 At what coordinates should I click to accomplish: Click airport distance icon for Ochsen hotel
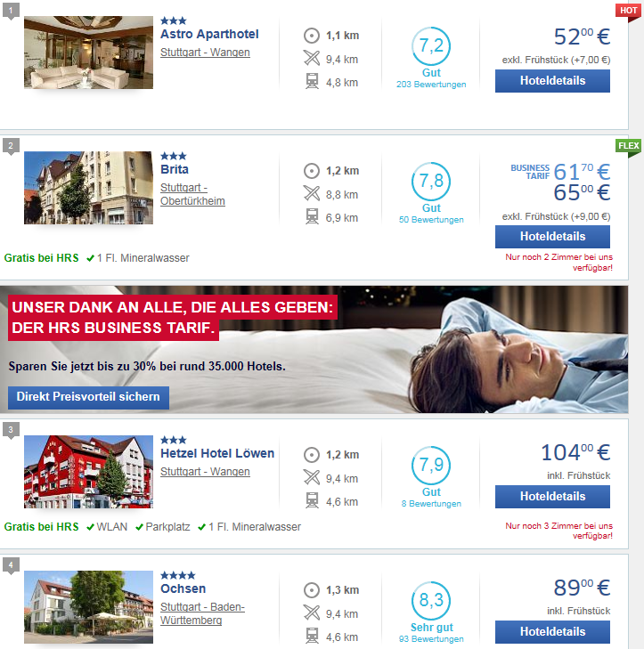312,613
